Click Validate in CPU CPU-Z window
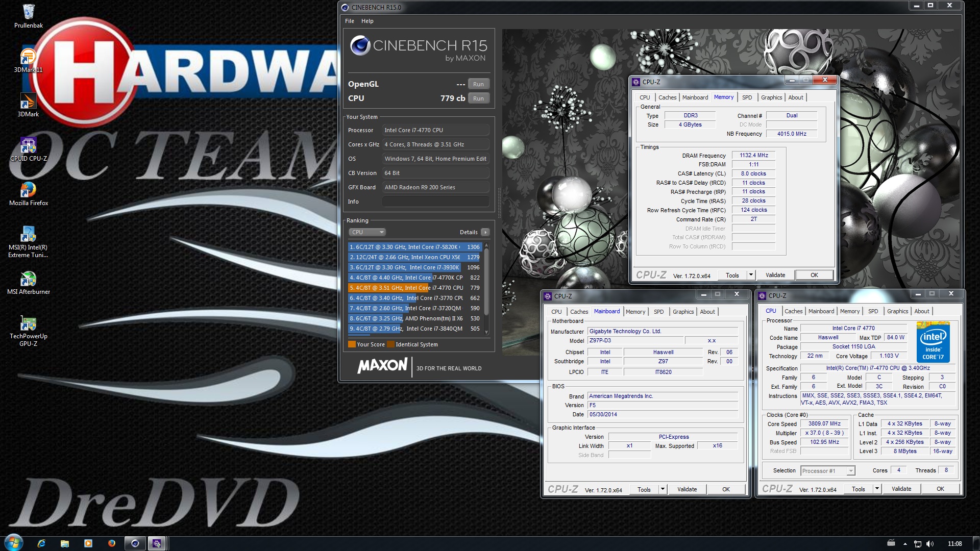This screenshot has width=980, height=551. click(901, 489)
